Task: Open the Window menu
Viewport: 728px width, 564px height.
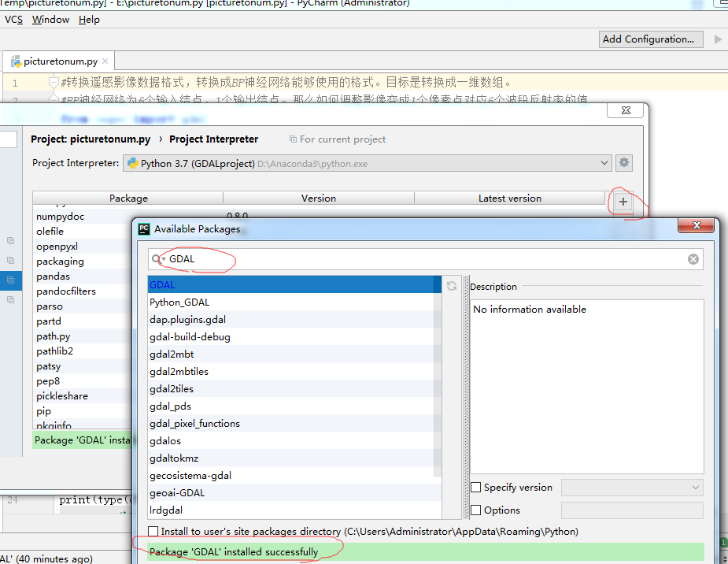Action: point(50,19)
